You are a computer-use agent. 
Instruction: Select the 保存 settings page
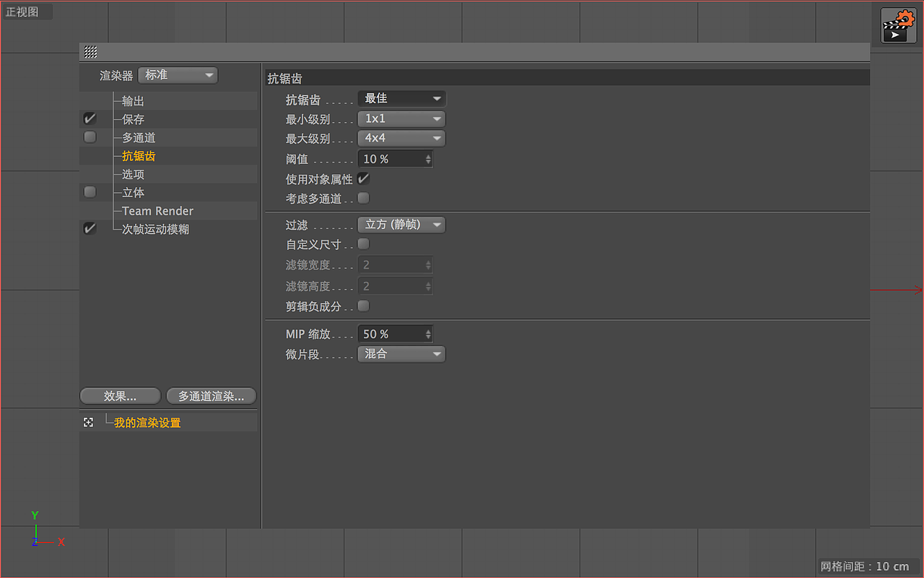coord(133,119)
